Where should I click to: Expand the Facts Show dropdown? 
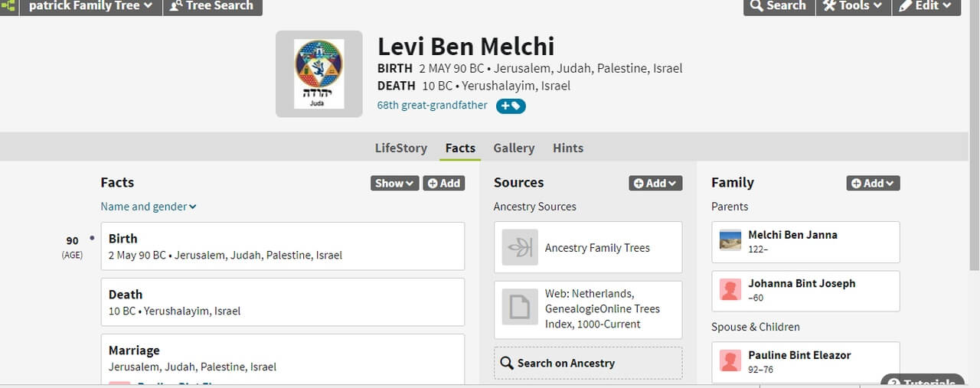[394, 183]
